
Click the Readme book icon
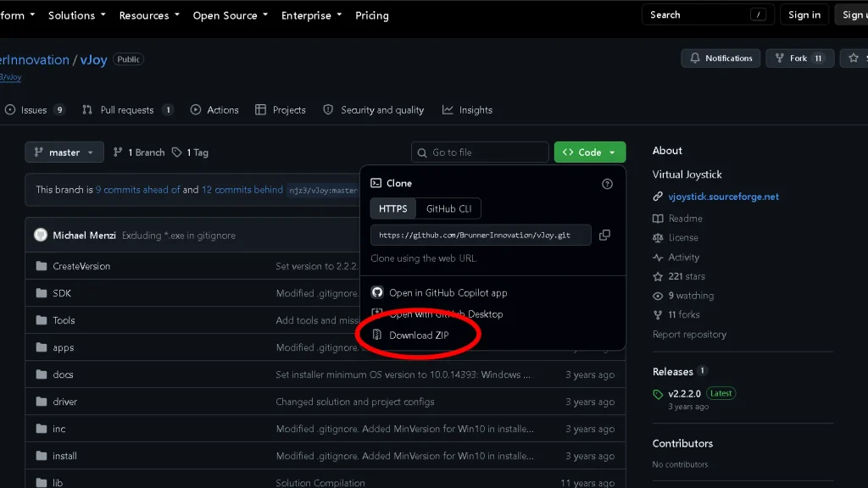coord(658,219)
